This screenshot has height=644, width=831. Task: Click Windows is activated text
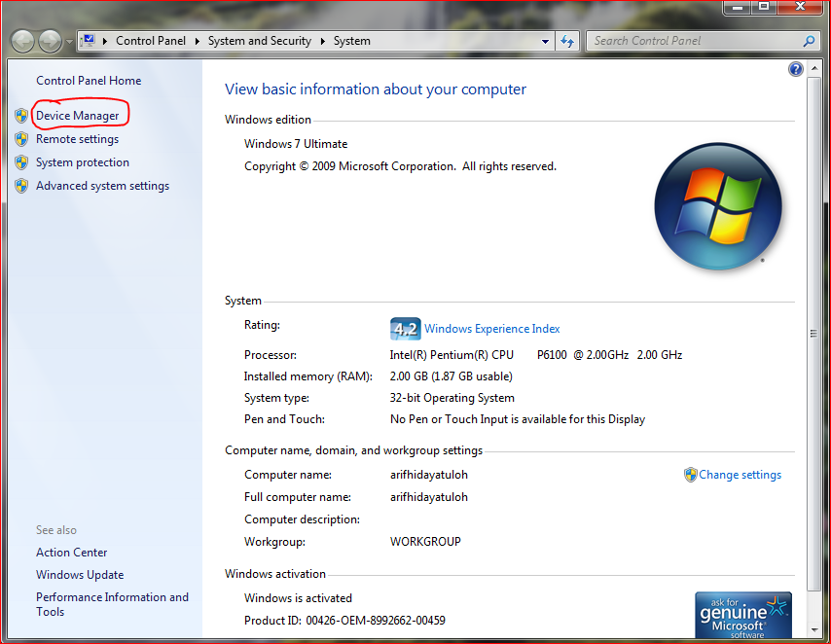point(298,598)
